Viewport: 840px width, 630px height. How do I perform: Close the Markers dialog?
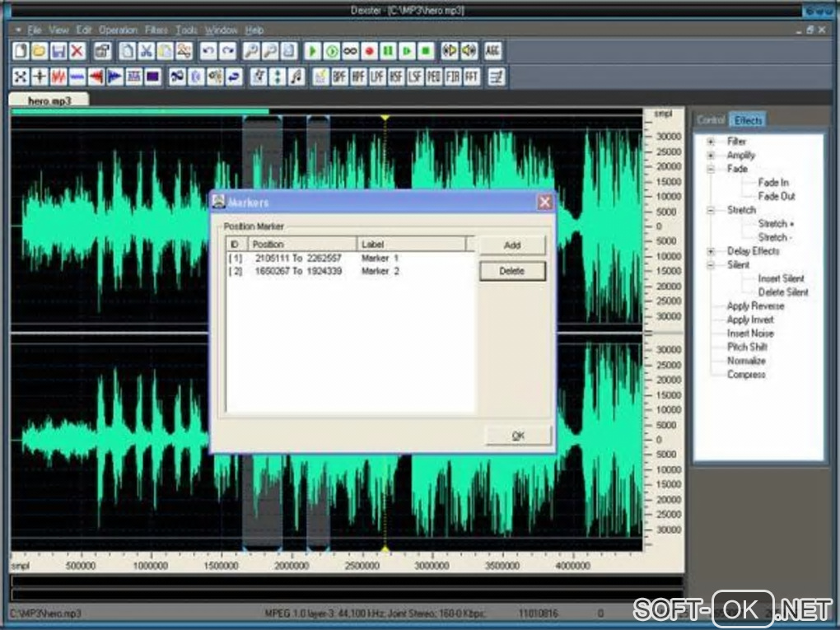pyautogui.click(x=545, y=203)
